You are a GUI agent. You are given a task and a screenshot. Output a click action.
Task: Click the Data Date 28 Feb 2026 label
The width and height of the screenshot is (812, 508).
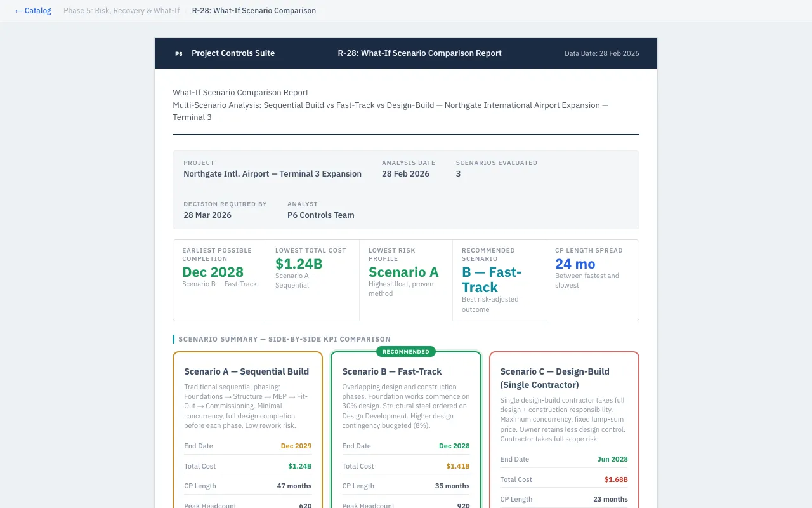tap(601, 54)
